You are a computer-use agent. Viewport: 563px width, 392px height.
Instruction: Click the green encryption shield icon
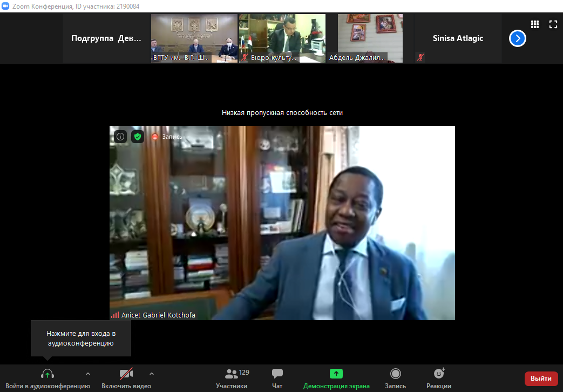pos(138,137)
